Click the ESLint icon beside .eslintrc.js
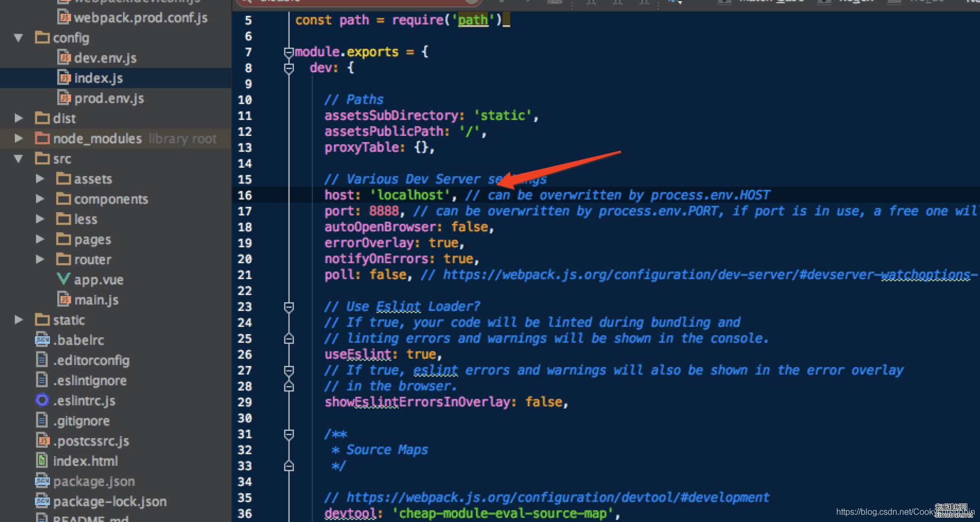 42,400
